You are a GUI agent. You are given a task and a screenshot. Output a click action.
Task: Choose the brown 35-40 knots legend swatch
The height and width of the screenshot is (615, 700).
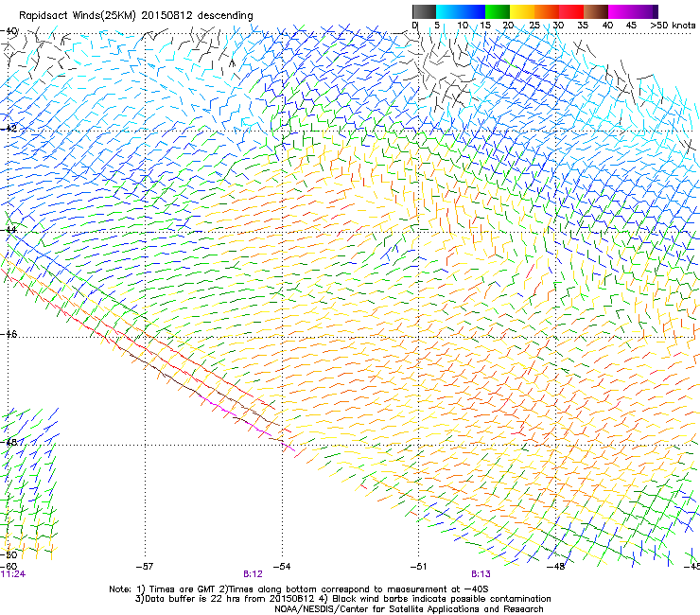click(596, 11)
